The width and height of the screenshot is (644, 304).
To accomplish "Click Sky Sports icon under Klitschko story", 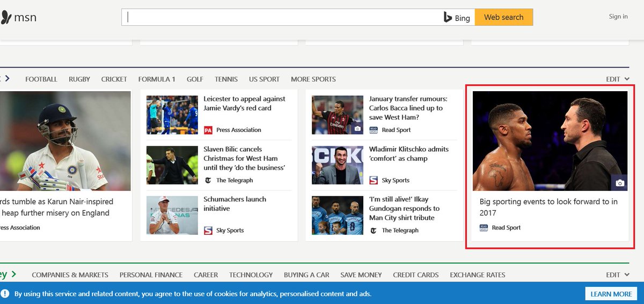I will click(374, 180).
